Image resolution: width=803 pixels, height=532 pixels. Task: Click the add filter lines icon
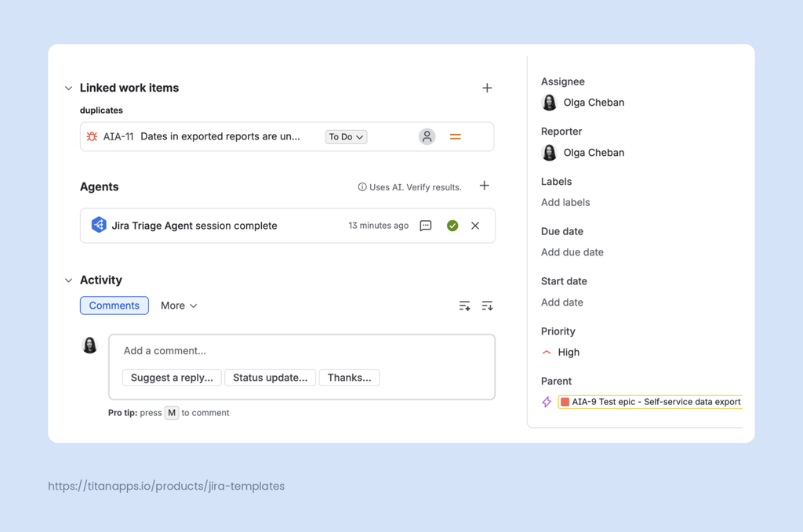(x=464, y=306)
